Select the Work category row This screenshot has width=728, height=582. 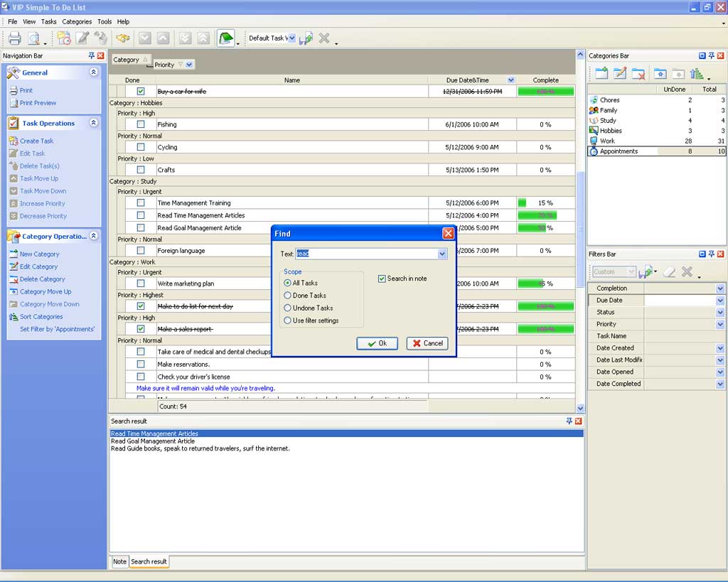tap(607, 141)
